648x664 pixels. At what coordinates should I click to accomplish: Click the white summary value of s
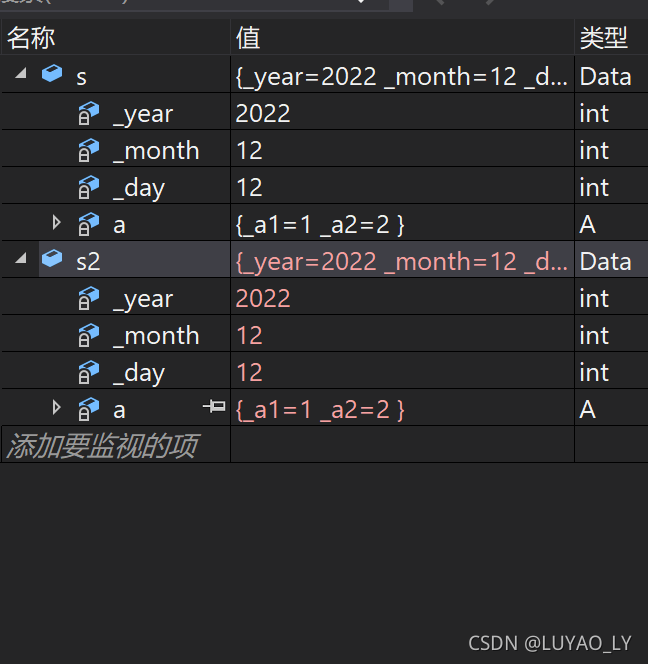point(402,77)
